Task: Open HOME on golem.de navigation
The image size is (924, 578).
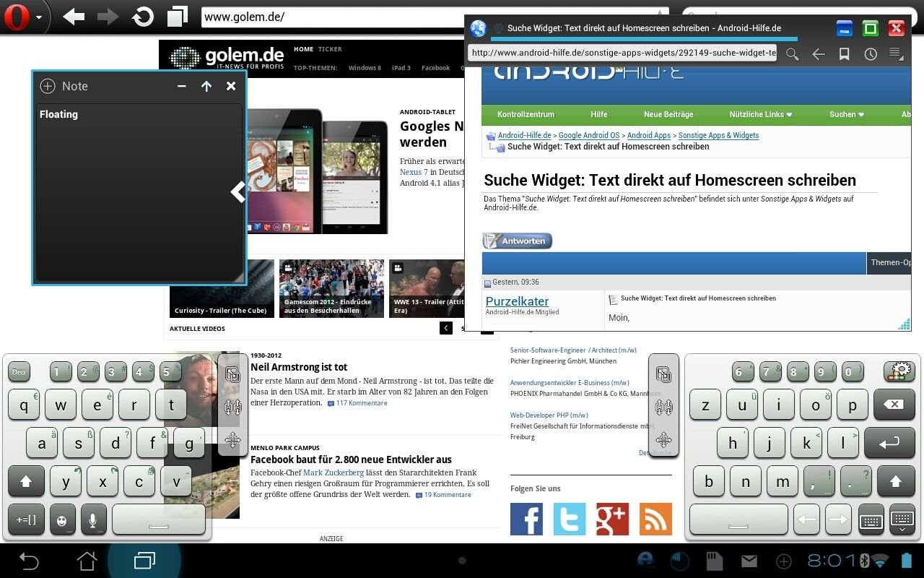Action: click(x=303, y=49)
